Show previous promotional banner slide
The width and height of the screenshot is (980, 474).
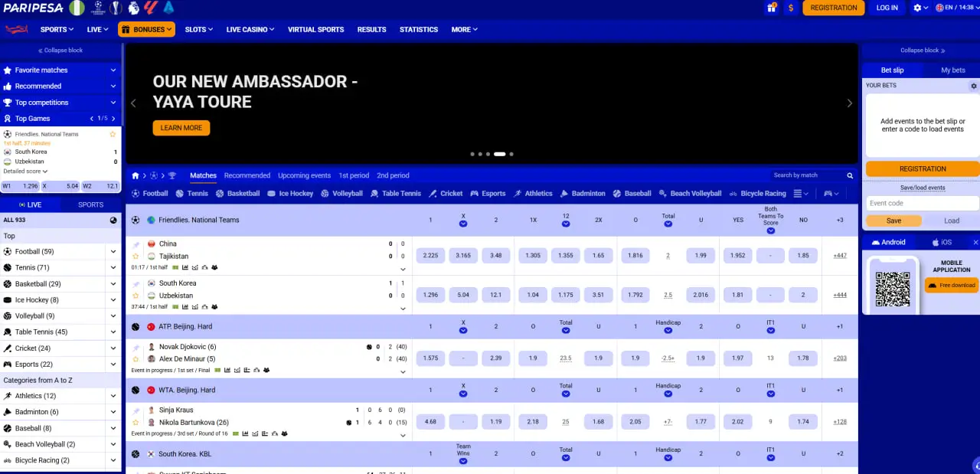coord(133,103)
